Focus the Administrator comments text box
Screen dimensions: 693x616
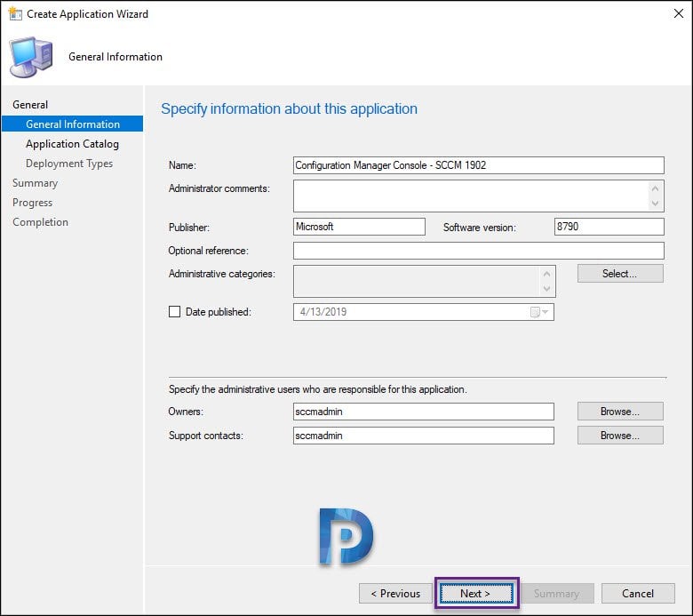coord(479,196)
